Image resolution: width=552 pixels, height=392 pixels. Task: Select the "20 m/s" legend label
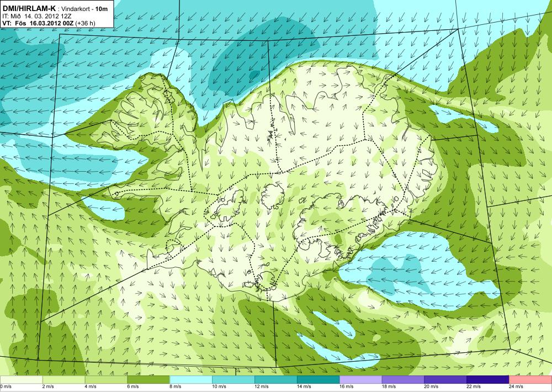431,386
